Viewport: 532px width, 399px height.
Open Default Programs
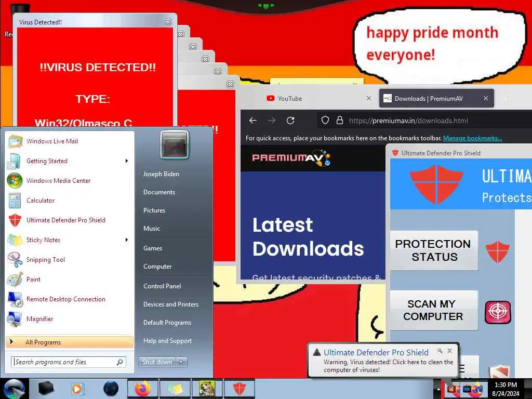tap(167, 323)
